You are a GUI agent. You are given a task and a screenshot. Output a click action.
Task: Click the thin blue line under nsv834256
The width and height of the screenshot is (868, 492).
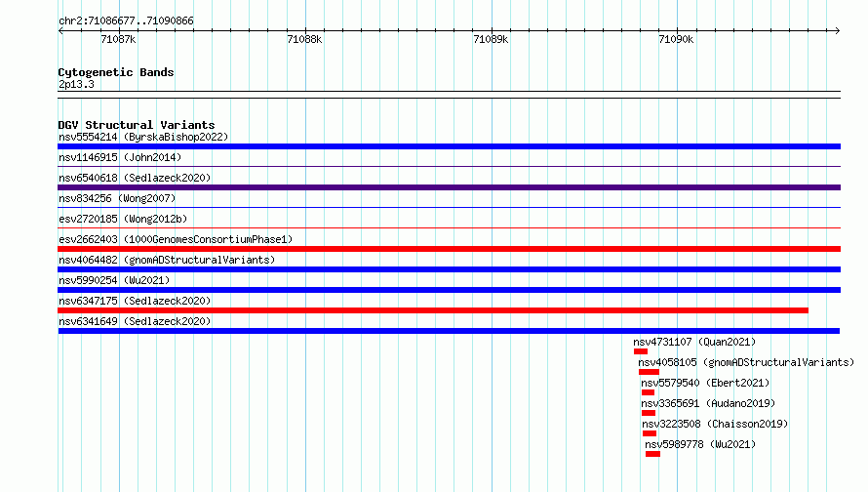pos(449,207)
